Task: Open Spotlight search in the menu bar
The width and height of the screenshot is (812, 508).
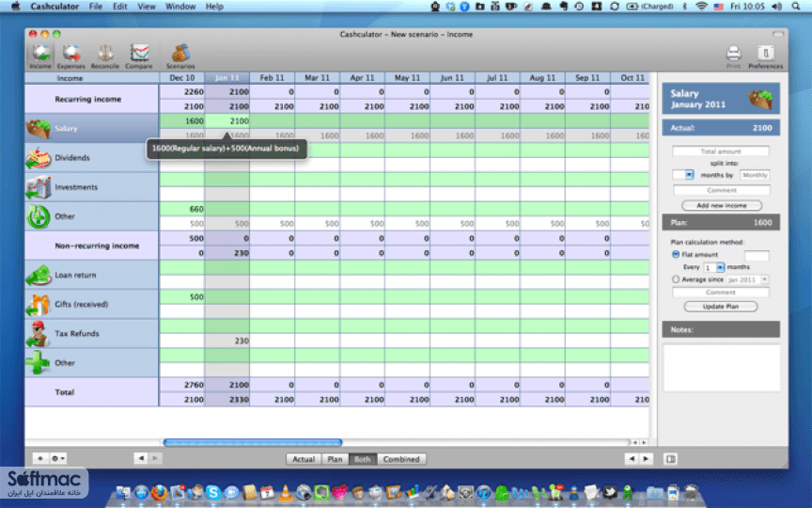Action: tap(796, 7)
